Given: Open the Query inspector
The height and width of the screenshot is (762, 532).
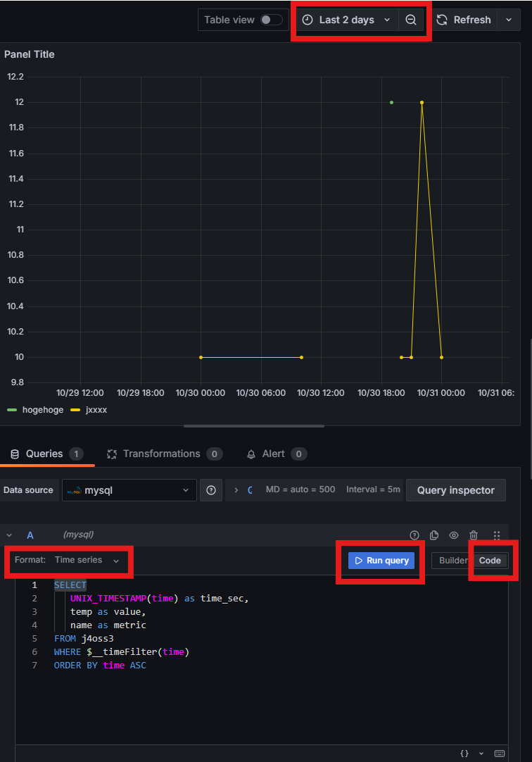Looking at the screenshot, I should (455, 490).
